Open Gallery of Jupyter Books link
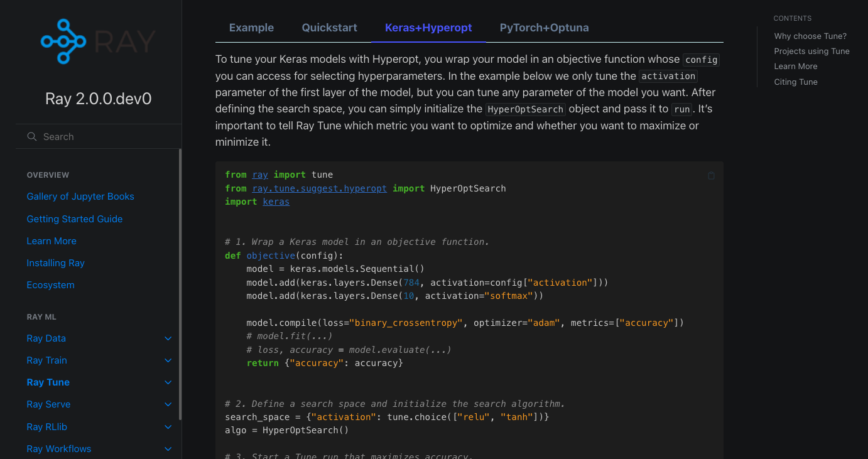Image resolution: width=868 pixels, height=459 pixels. (x=80, y=197)
